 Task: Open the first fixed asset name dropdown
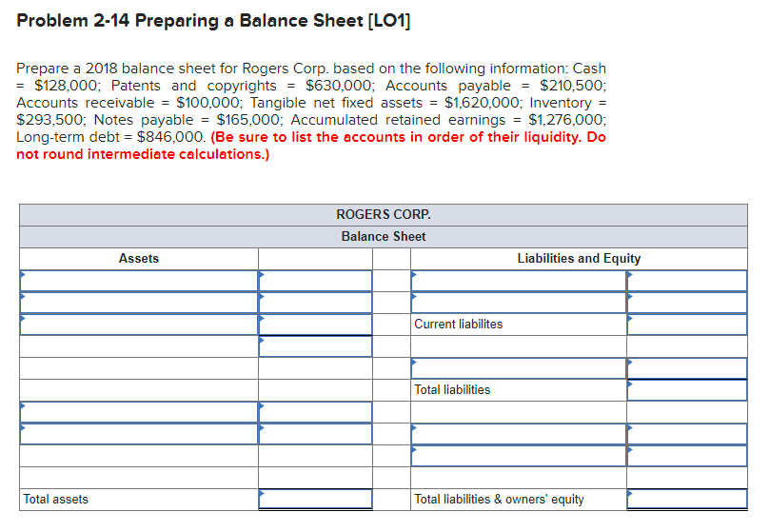tap(139, 412)
